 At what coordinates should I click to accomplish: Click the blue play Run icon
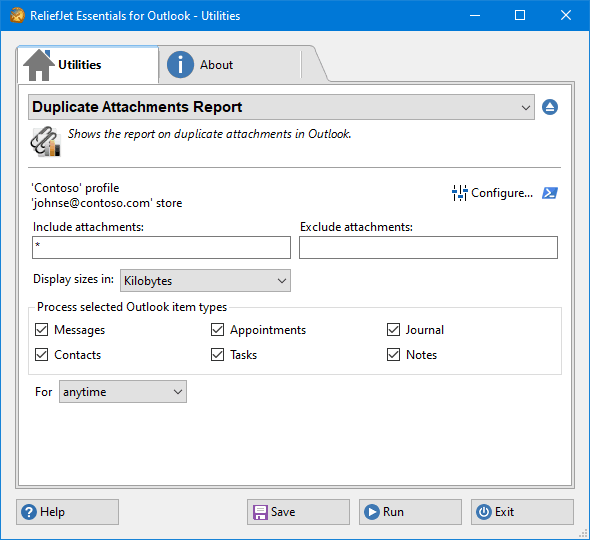pyautogui.click(x=372, y=512)
